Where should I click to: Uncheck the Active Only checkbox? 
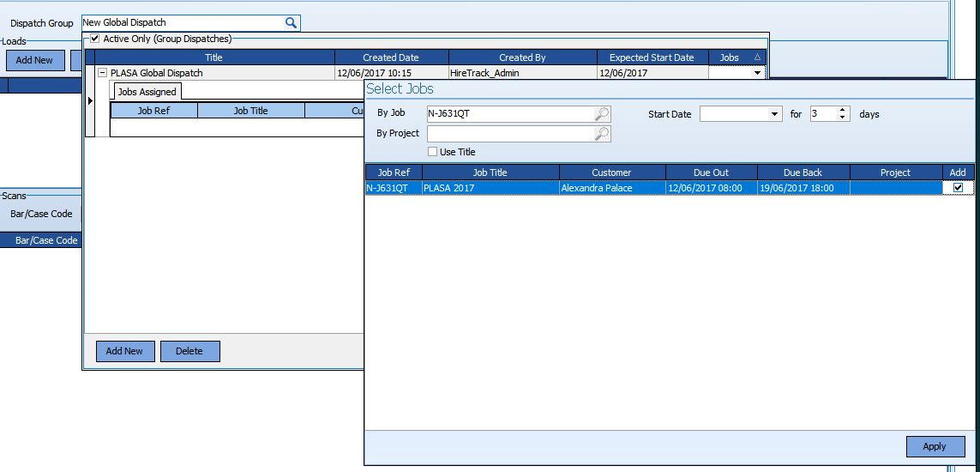point(95,39)
